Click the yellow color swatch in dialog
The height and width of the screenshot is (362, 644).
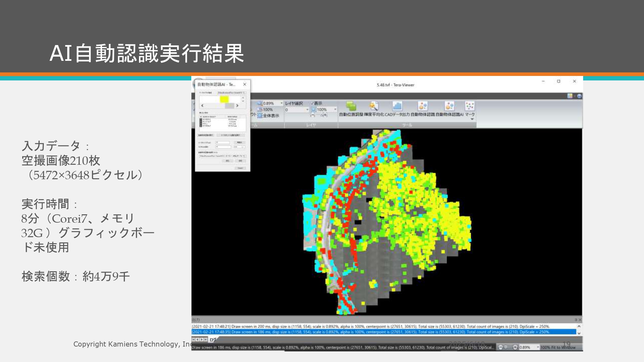[x=224, y=99]
